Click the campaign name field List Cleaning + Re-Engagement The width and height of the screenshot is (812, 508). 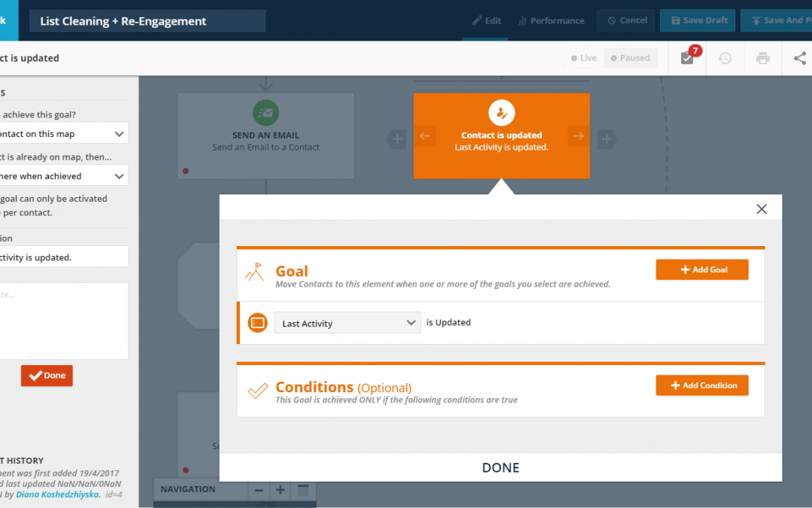pos(147,21)
